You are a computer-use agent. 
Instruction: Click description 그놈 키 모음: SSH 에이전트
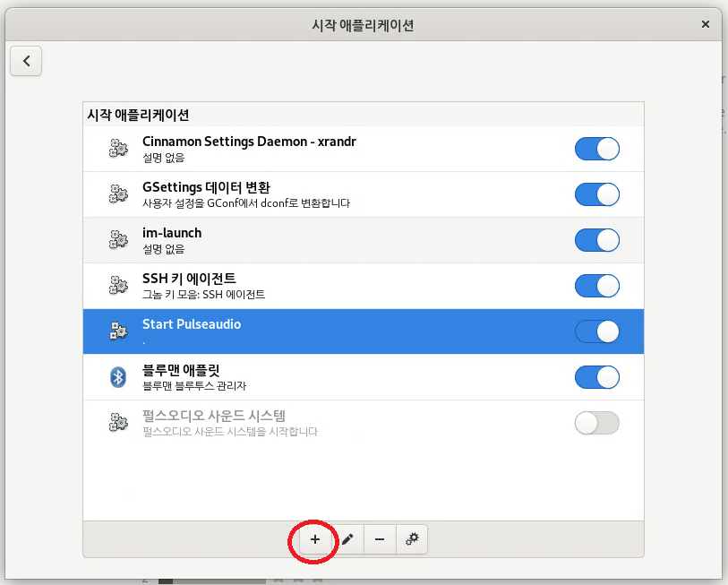204,294
